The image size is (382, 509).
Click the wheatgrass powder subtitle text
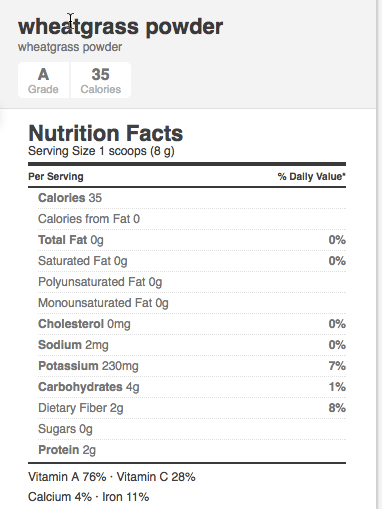(x=70, y=47)
